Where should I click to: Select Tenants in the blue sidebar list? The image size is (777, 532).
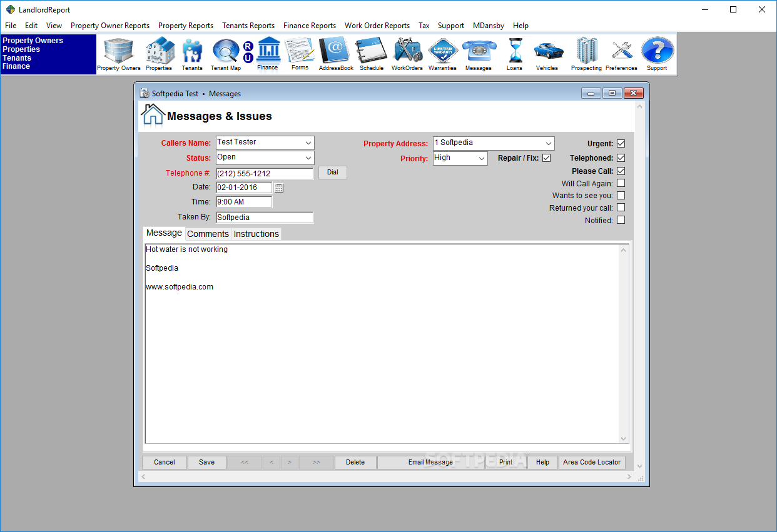pyautogui.click(x=17, y=58)
